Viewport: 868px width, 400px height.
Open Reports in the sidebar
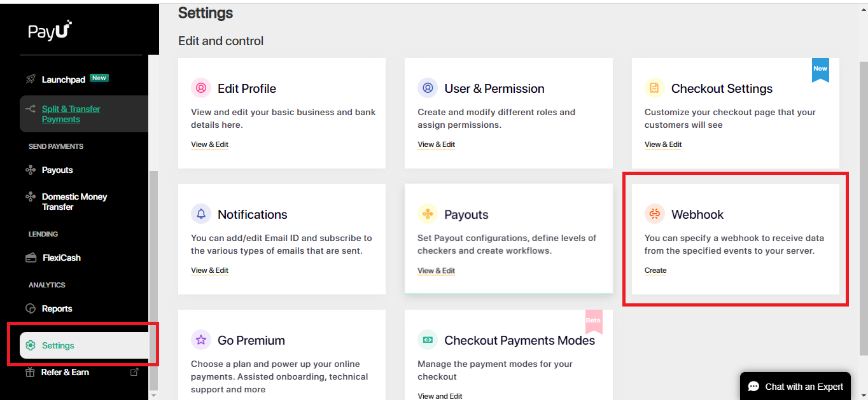coord(57,308)
